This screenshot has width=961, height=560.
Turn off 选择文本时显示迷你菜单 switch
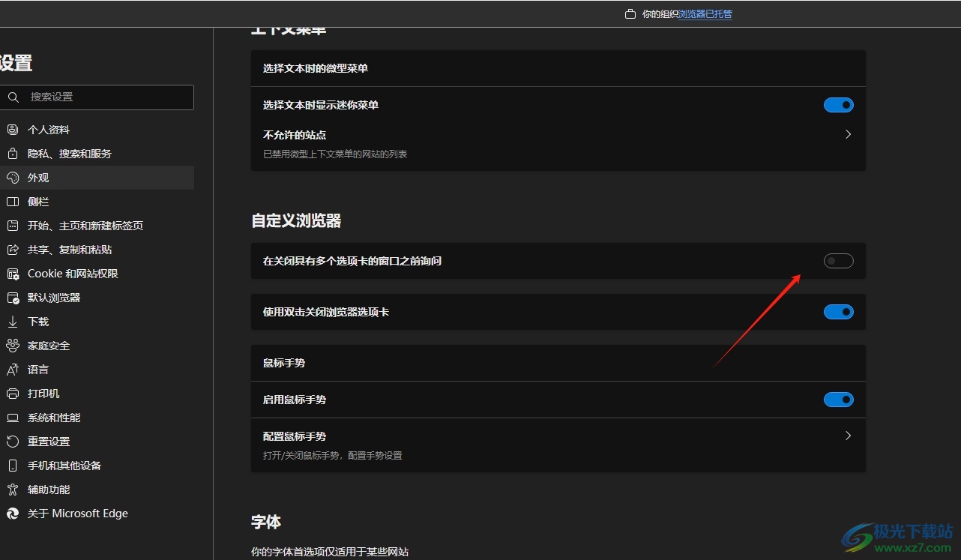(839, 105)
